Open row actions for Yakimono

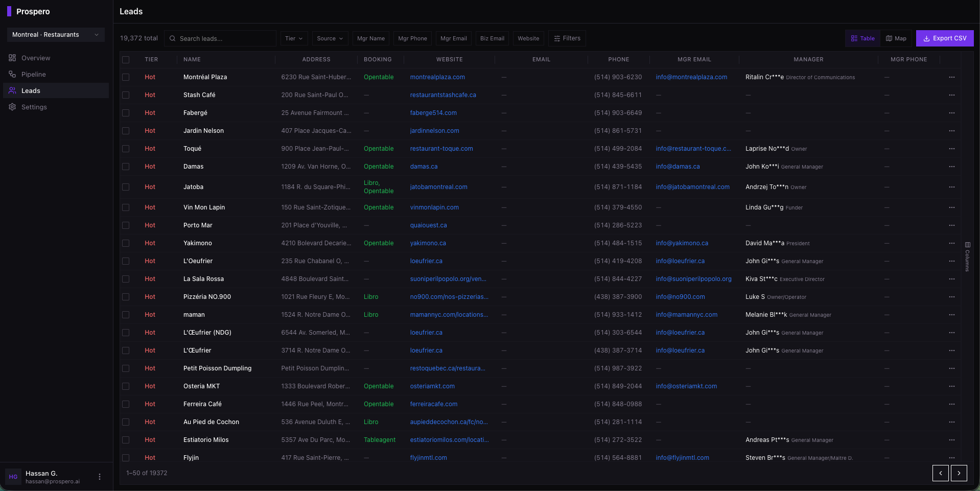(x=952, y=243)
